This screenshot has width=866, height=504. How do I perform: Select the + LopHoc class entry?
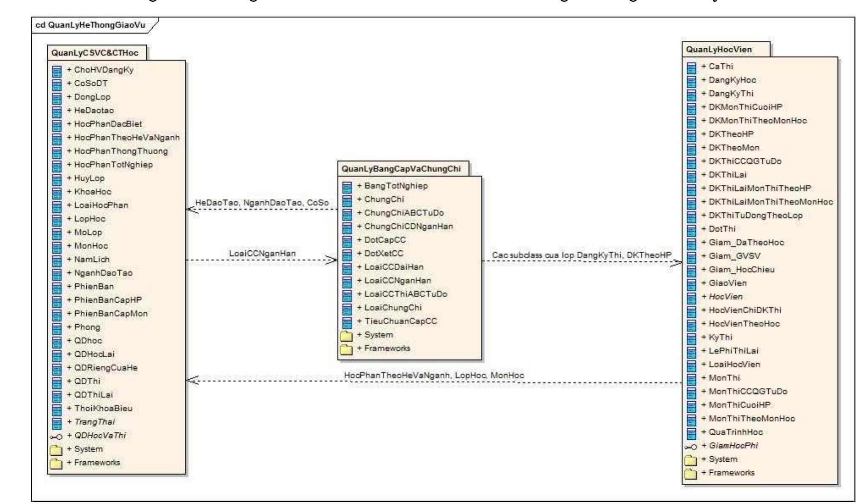(86, 219)
